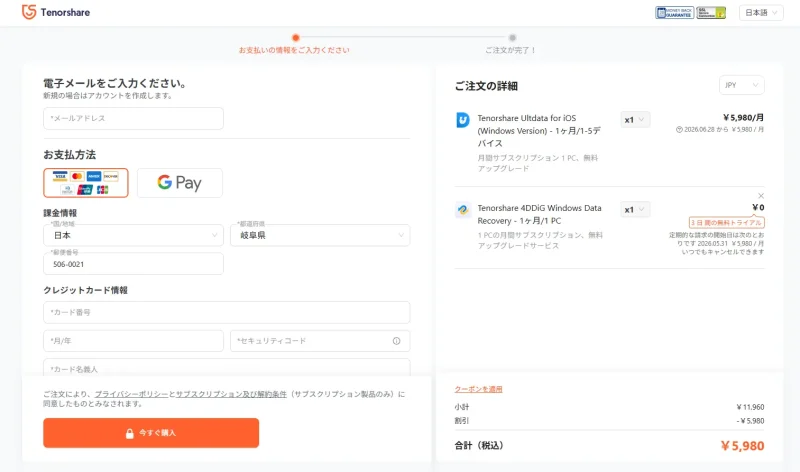Viewport: 800px width, 472px height.
Task: Click the Tenorshare Ultdata for iOS product title
Action: [x=539, y=131]
